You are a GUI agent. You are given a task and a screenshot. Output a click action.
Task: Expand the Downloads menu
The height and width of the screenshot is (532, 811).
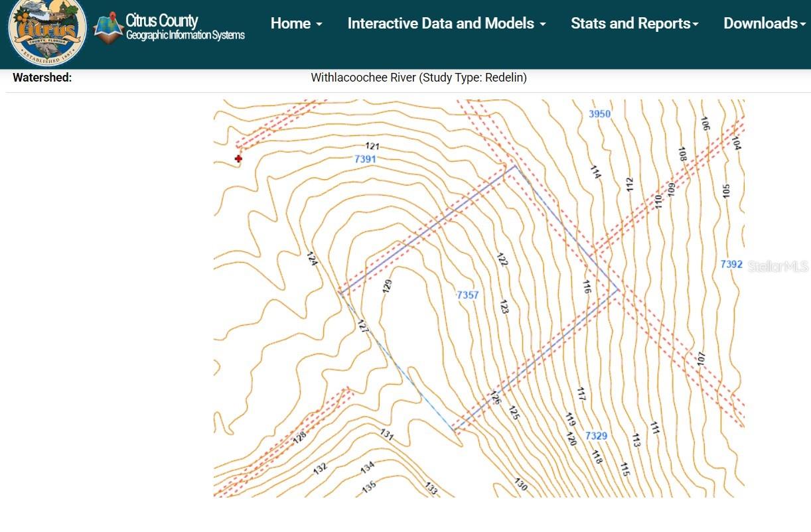click(x=765, y=23)
